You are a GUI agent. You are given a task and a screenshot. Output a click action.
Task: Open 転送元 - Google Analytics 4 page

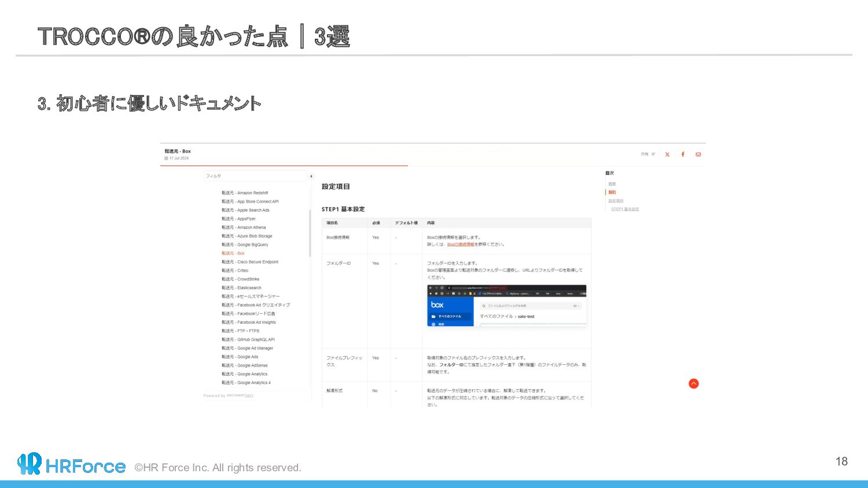[x=246, y=383]
